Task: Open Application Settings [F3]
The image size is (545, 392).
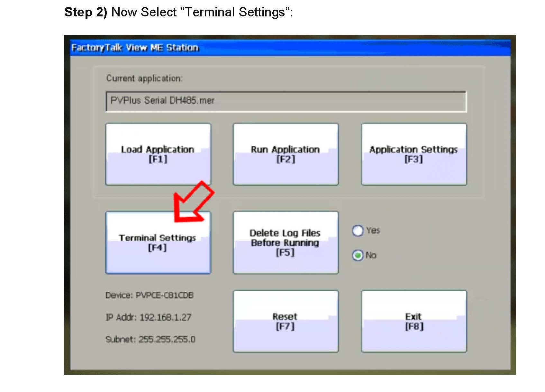Action: 414,154
